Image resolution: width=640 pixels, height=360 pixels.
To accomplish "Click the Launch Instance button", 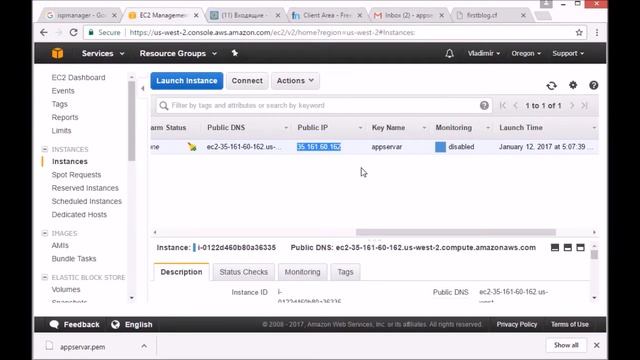I will tap(187, 81).
